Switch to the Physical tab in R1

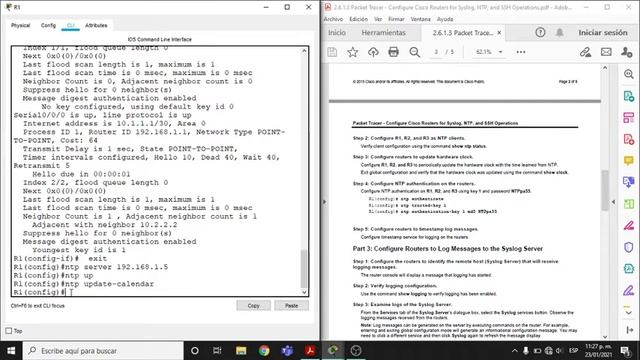20,25
